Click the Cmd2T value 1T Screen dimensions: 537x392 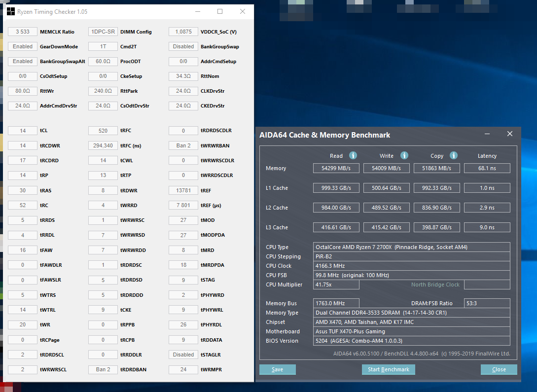[x=103, y=46]
